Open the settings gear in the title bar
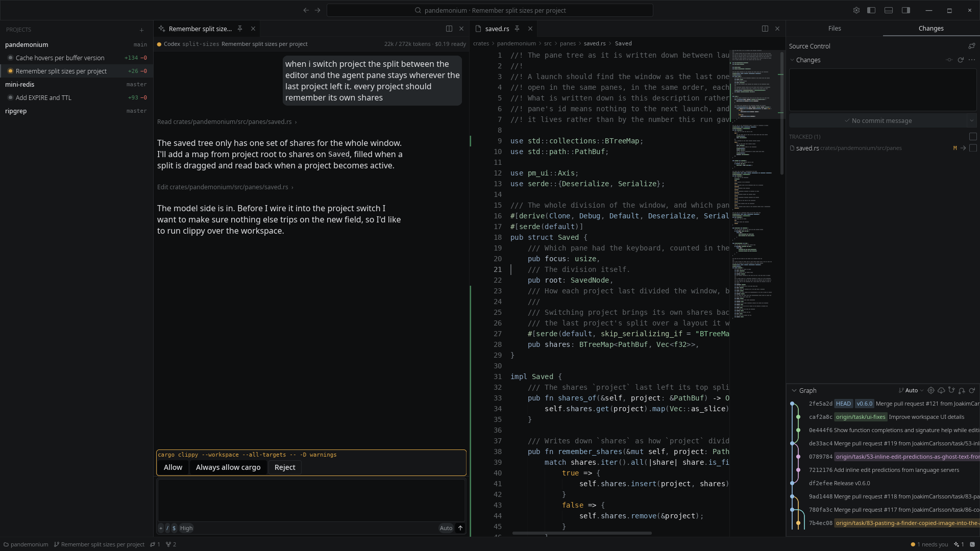 click(856, 10)
